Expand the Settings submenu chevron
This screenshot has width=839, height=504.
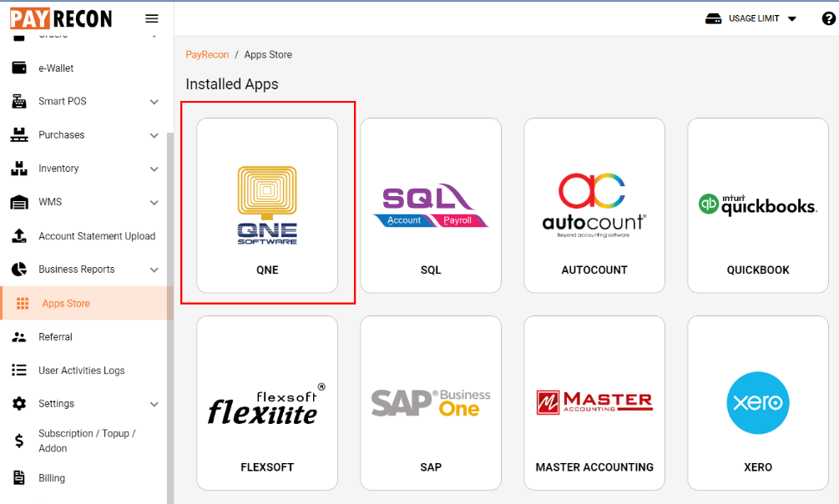point(154,404)
